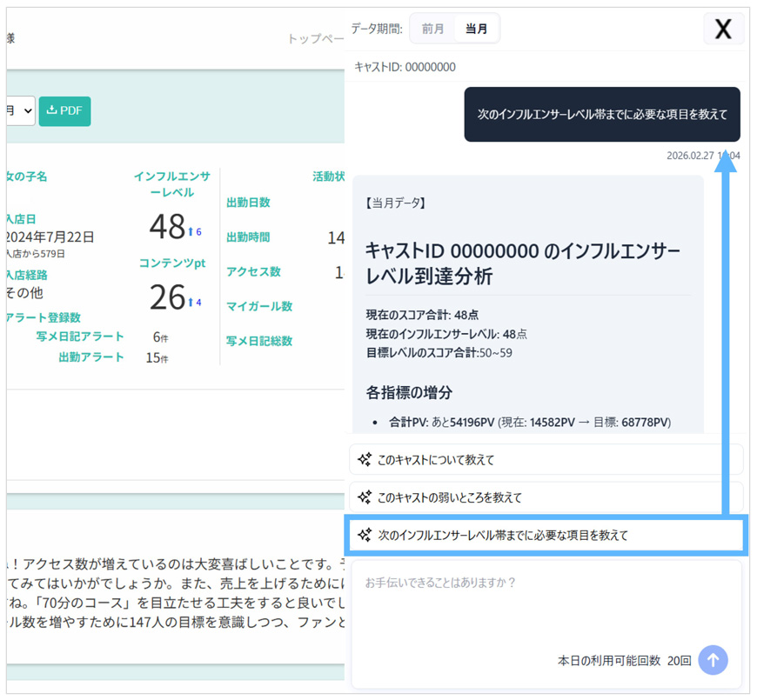Image resolution: width=757 pixels, height=700 pixels.
Task: Close the chat panel with the X
Action: pyautogui.click(x=722, y=29)
